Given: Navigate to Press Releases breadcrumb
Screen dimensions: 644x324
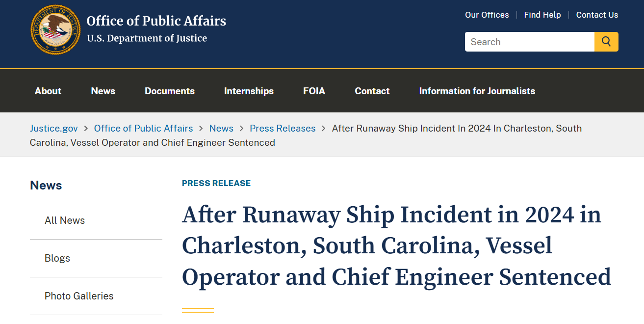Looking at the screenshot, I should 283,128.
